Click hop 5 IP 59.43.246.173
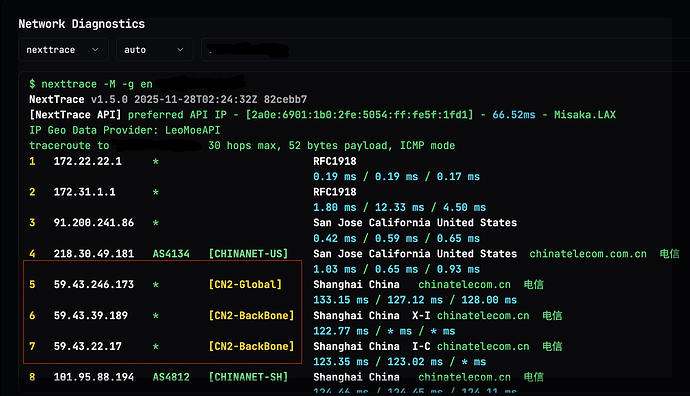The height and width of the screenshot is (396, 690). click(94, 285)
